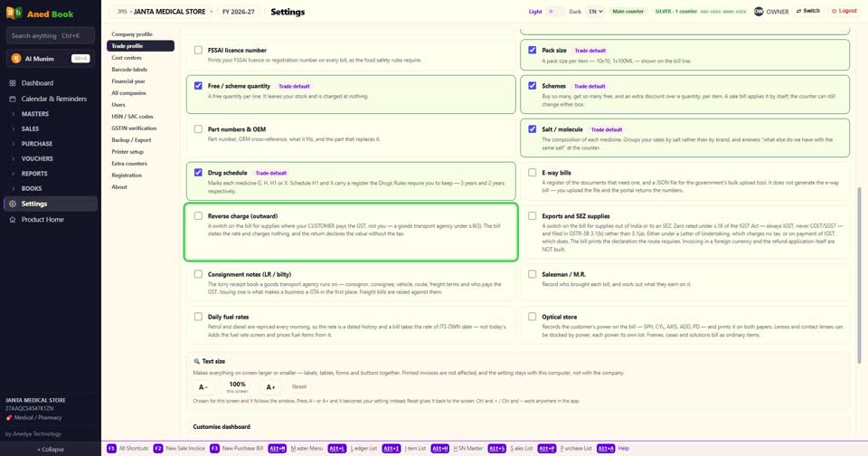Click the Alt+H key badge
Image resolution: width=868 pixels, height=456 pixels.
pyautogui.click(x=440, y=448)
